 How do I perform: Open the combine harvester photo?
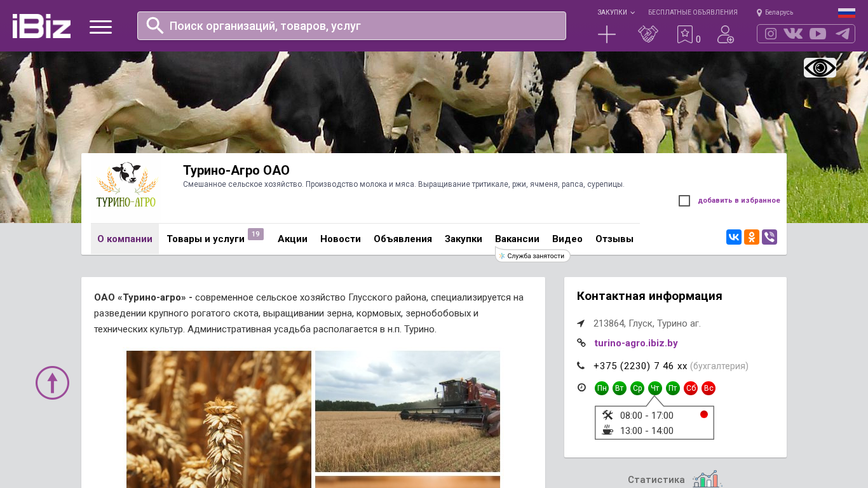[x=407, y=411]
